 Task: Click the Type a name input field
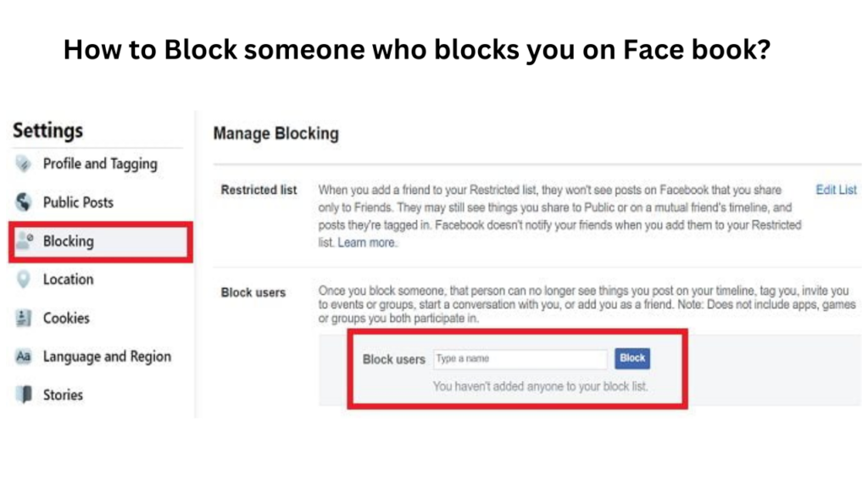(520, 358)
